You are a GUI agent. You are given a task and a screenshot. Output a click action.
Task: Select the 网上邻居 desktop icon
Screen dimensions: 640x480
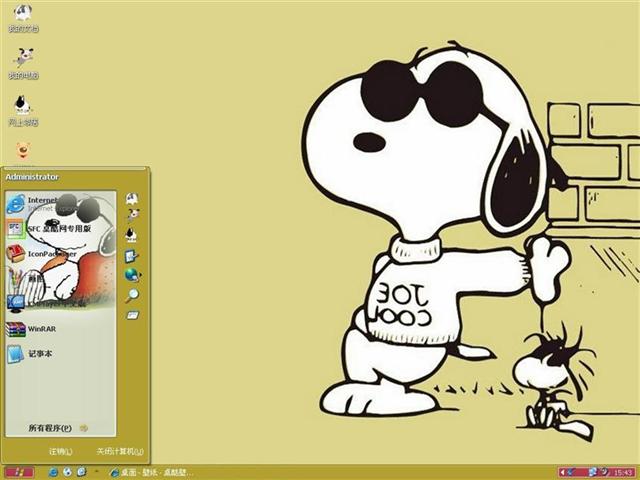click(x=23, y=111)
